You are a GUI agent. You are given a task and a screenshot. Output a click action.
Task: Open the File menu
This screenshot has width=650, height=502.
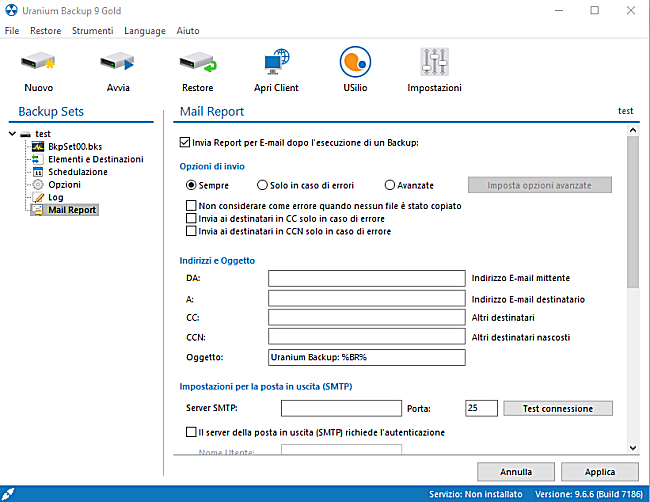point(12,31)
